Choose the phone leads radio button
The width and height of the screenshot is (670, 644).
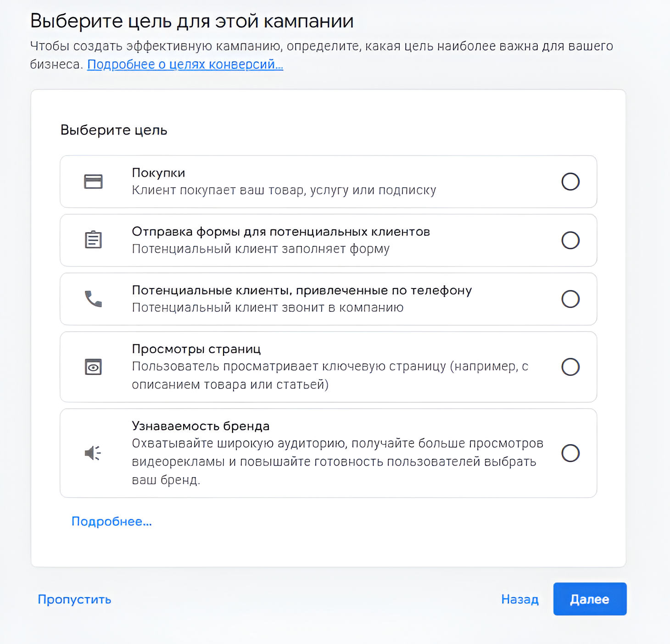(570, 299)
